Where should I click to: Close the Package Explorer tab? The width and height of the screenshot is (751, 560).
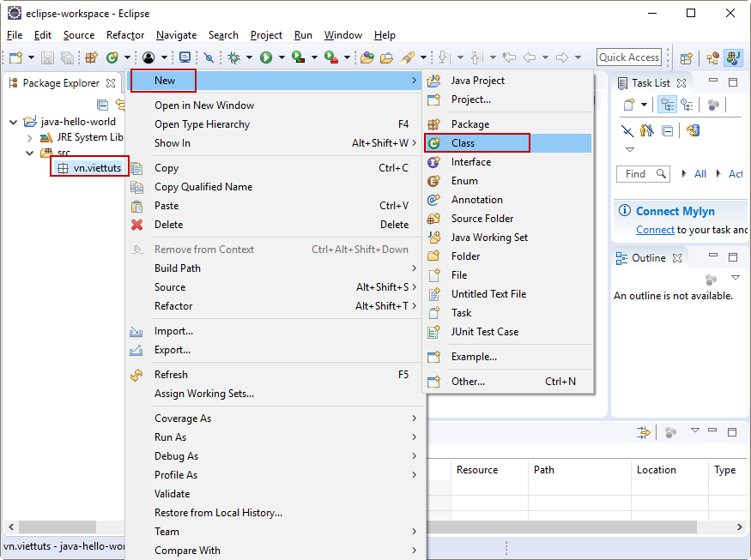(x=111, y=83)
